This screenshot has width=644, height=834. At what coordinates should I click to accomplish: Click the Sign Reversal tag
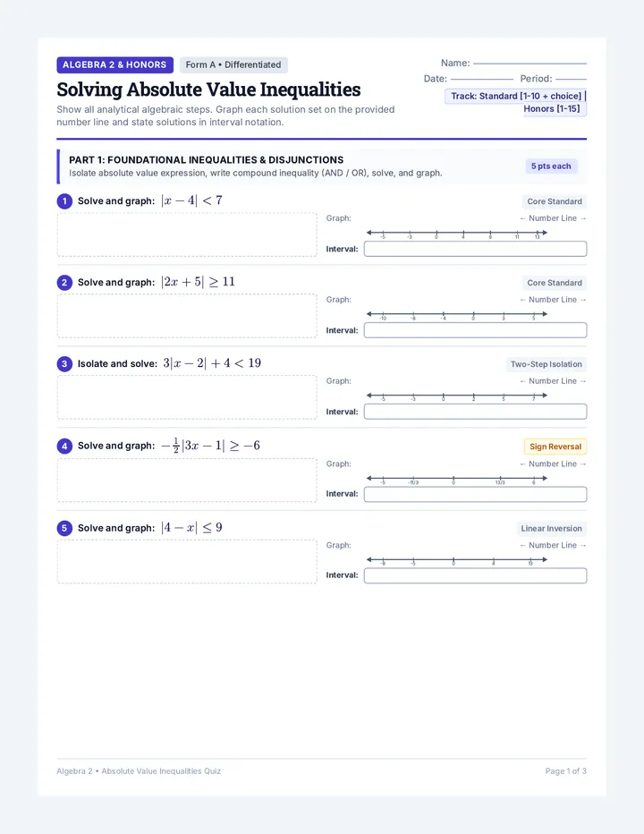[x=555, y=447]
